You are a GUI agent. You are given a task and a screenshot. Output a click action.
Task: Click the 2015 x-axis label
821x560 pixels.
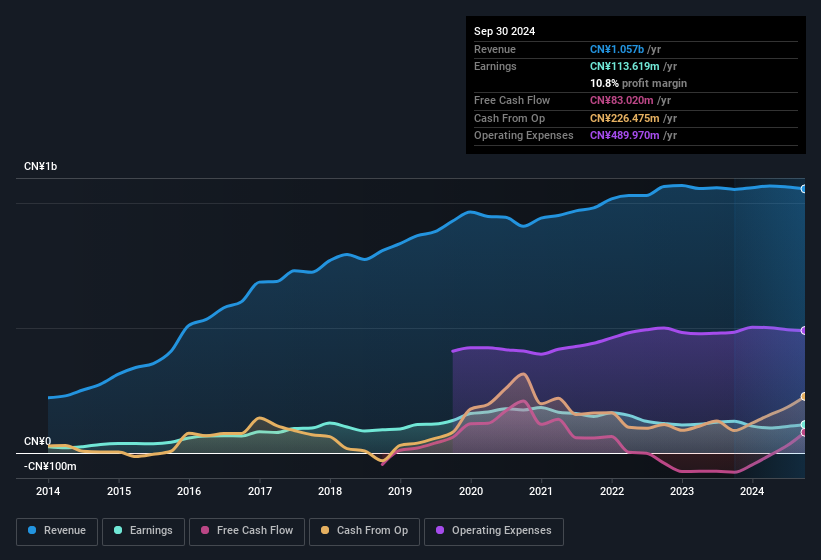119,491
